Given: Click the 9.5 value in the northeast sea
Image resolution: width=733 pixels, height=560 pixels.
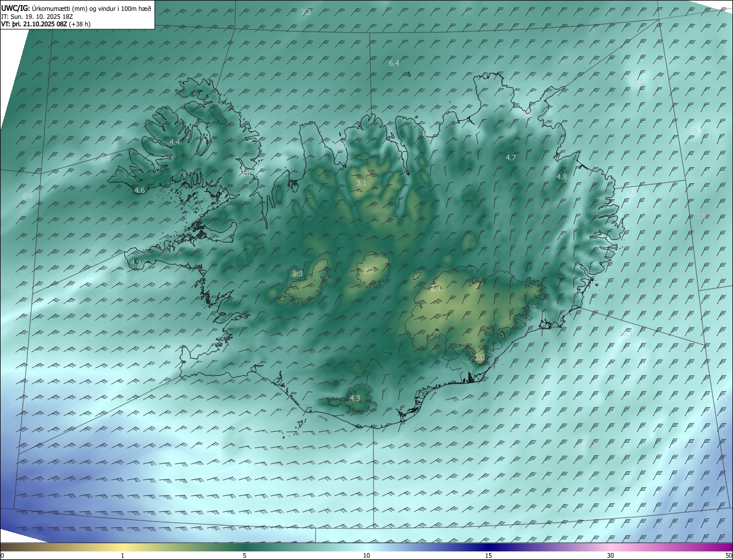Looking at the screenshot, I should pos(637,82).
